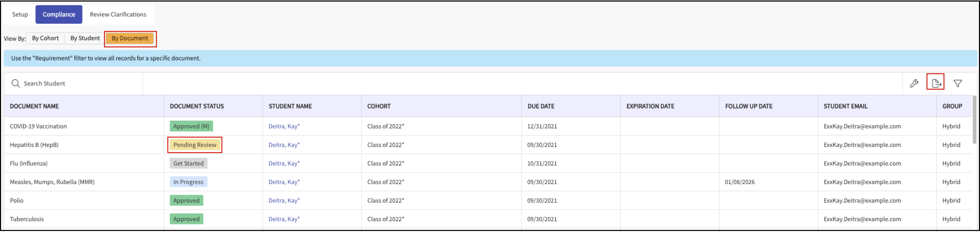The image size is (980, 232).
Task: Select the By Student view
Action: pyautogui.click(x=85, y=38)
